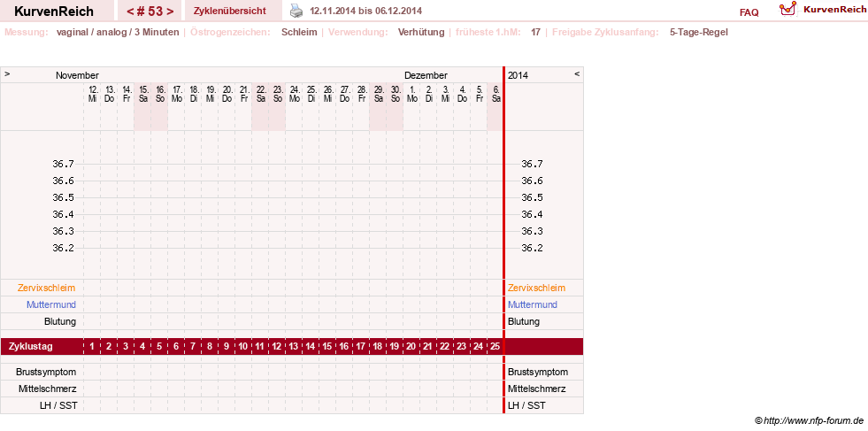Click the left Muttermund row label
This screenshot has height=431, width=868.
point(51,304)
